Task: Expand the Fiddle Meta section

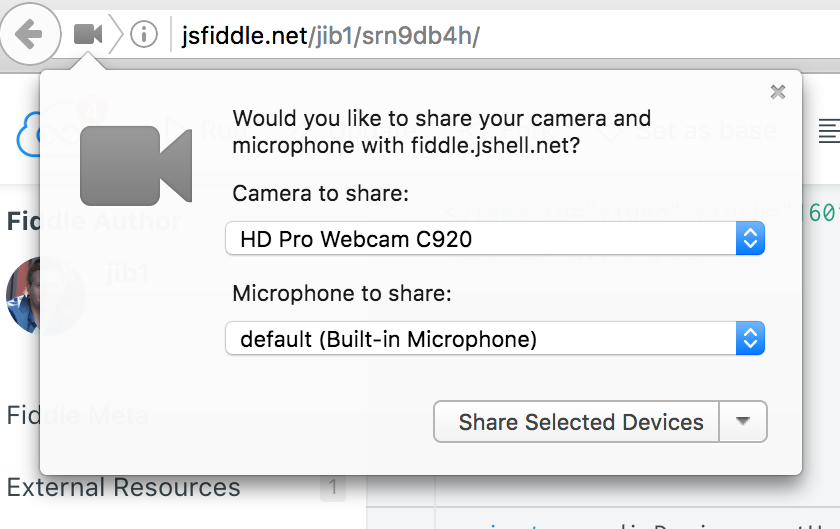Action: tap(24, 415)
